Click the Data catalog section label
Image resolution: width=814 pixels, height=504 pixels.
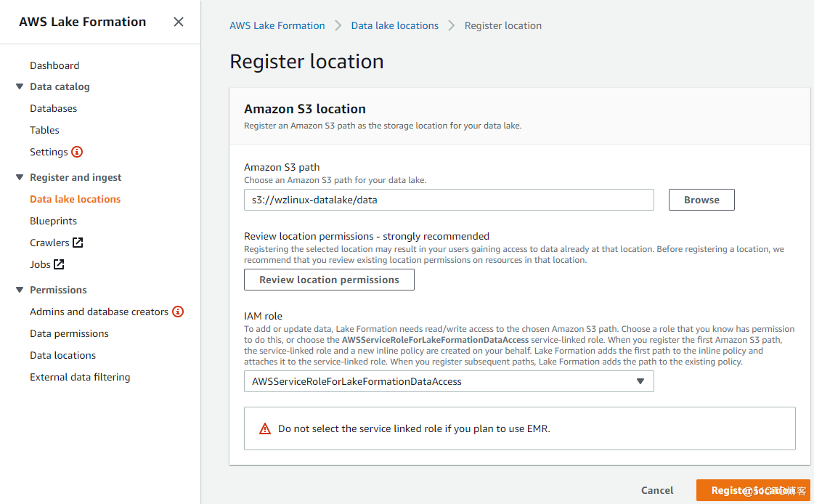coord(60,86)
